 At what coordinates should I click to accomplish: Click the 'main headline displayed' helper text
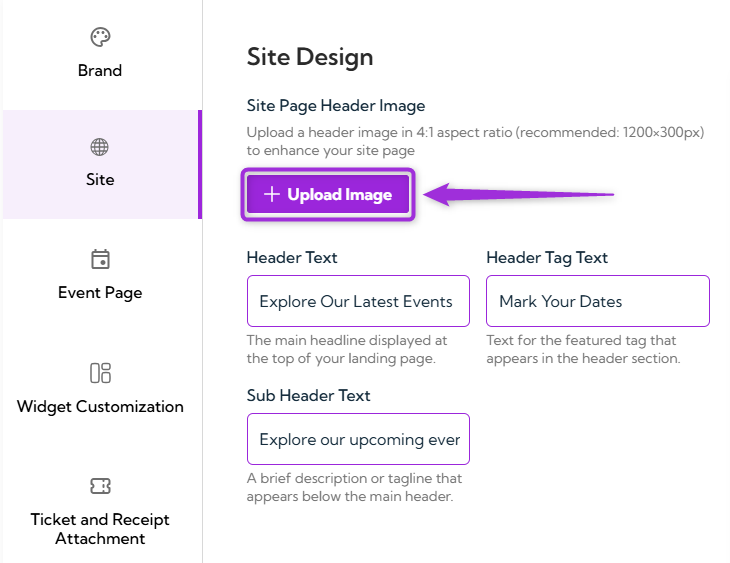[x=347, y=349]
